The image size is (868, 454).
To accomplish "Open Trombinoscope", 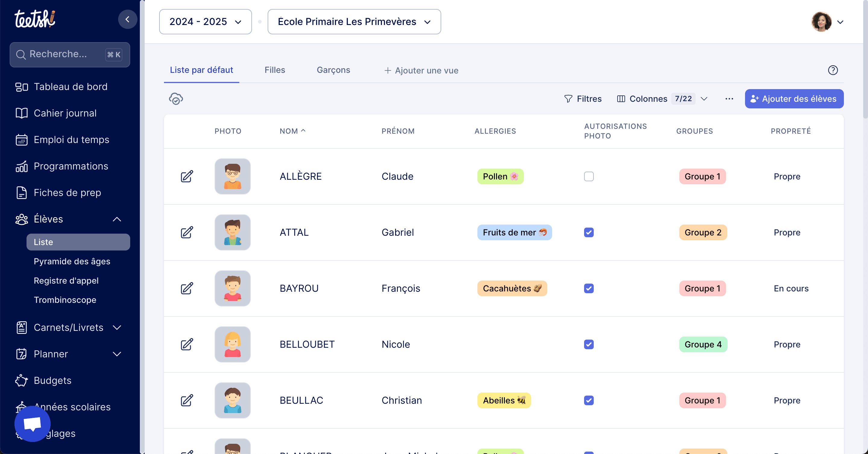I will click(65, 300).
